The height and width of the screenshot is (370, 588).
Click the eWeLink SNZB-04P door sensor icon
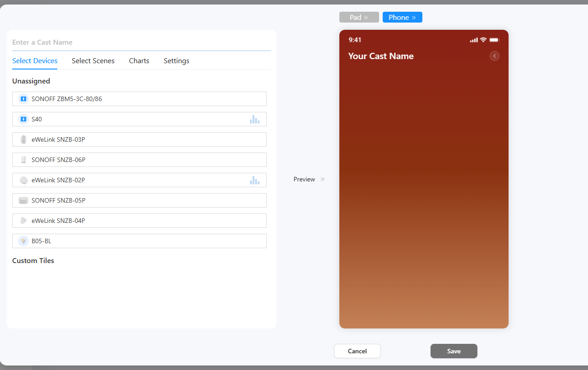pyautogui.click(x=23, y=221)
